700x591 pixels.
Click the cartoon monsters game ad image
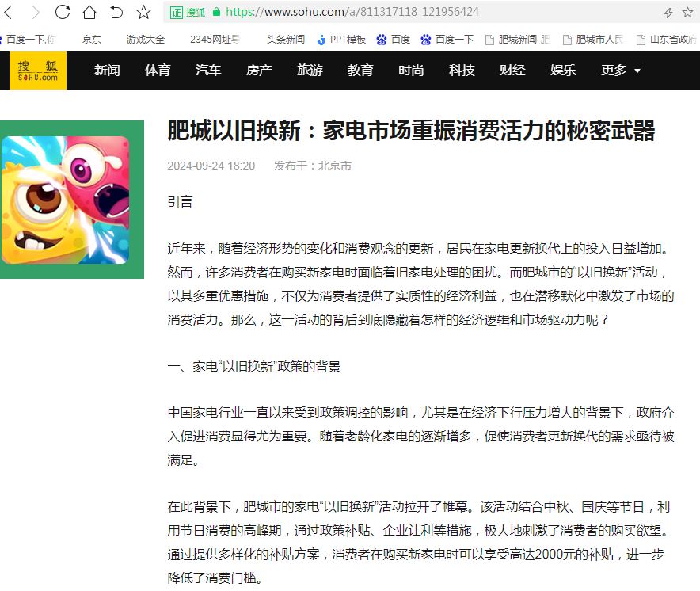tap(65, 200)
